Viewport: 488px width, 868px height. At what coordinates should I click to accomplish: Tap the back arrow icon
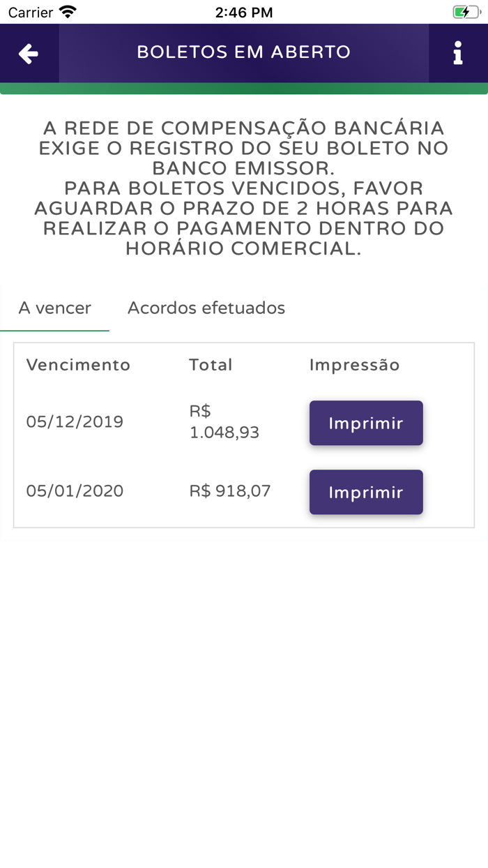[29, 54]
